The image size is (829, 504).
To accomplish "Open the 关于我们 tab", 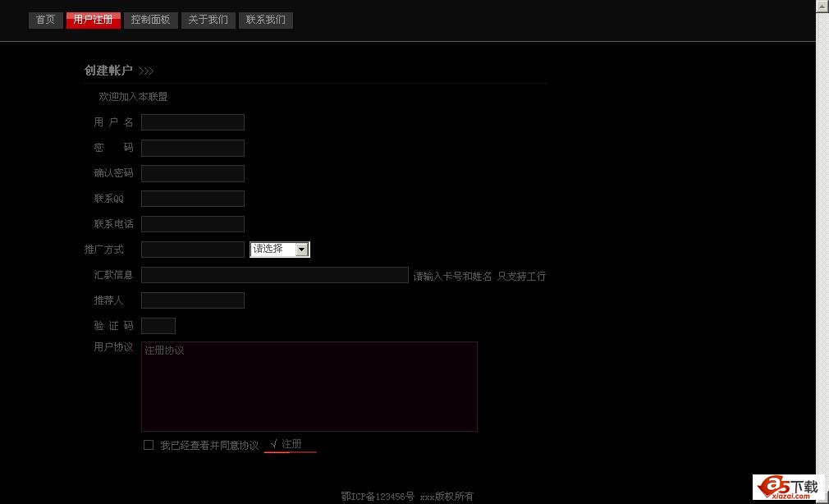I will (x=208, y=20).
